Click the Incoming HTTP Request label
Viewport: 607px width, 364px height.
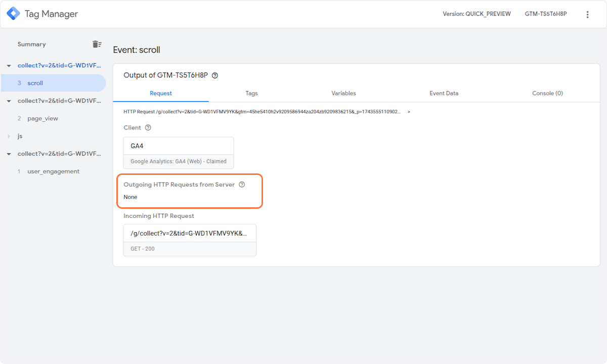coord(159,216)
